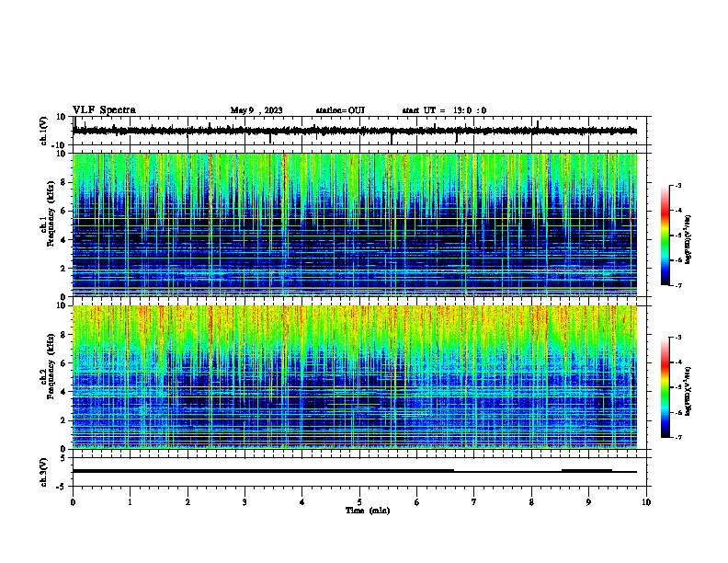Click time axis tick label "3"
This screenshot has width=728, height=563.
245,502
